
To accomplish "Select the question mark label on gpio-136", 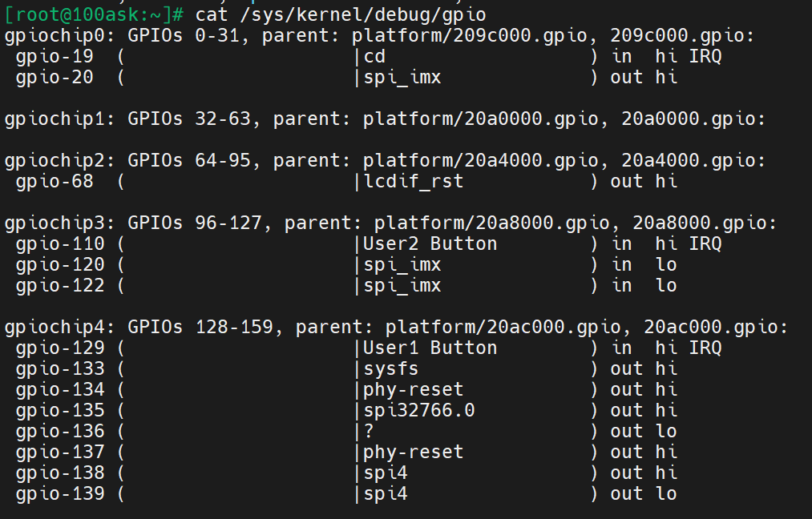I will click(369, 431).
